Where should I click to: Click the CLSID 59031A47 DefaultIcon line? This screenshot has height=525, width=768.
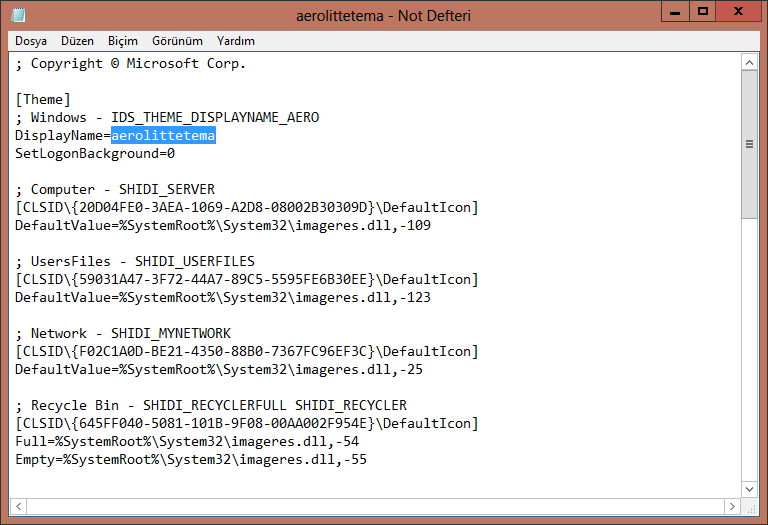click(247, 280)
